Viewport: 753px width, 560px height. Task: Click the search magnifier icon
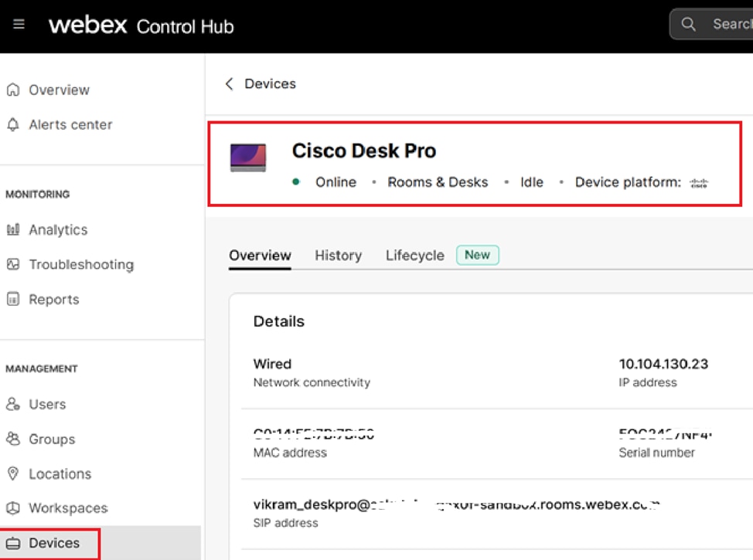[x=688, y=24]
